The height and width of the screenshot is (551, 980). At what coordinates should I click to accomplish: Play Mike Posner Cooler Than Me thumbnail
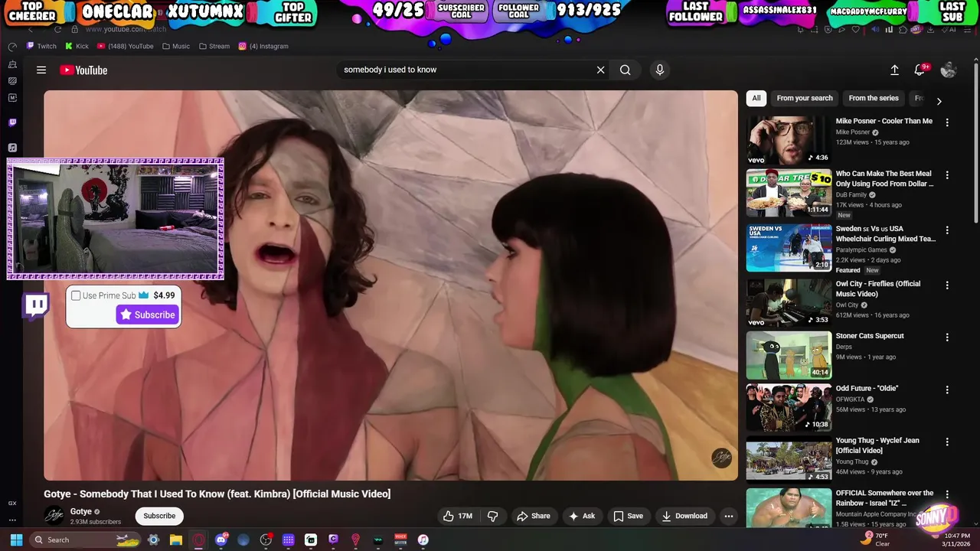tap(789, 141)
